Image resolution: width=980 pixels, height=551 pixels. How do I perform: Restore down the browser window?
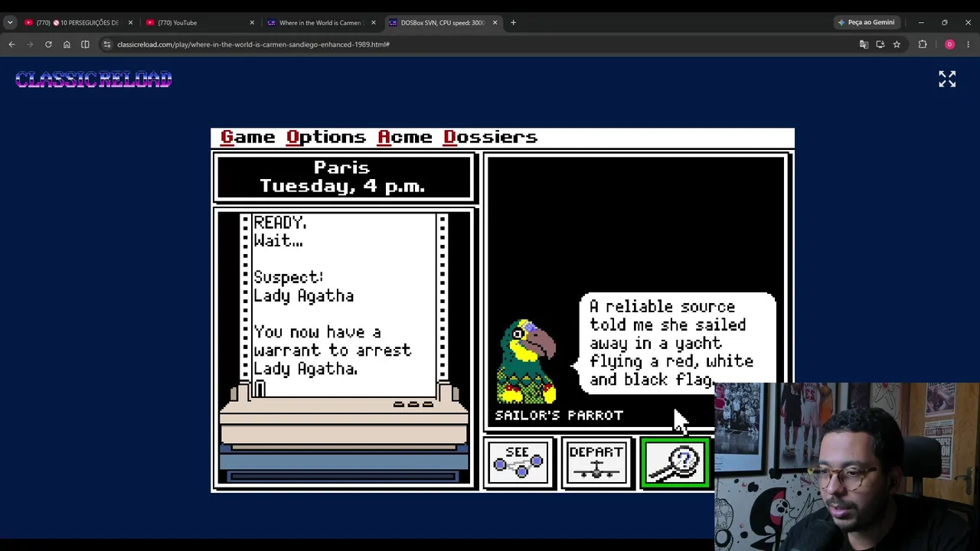(x=944, y=22)
